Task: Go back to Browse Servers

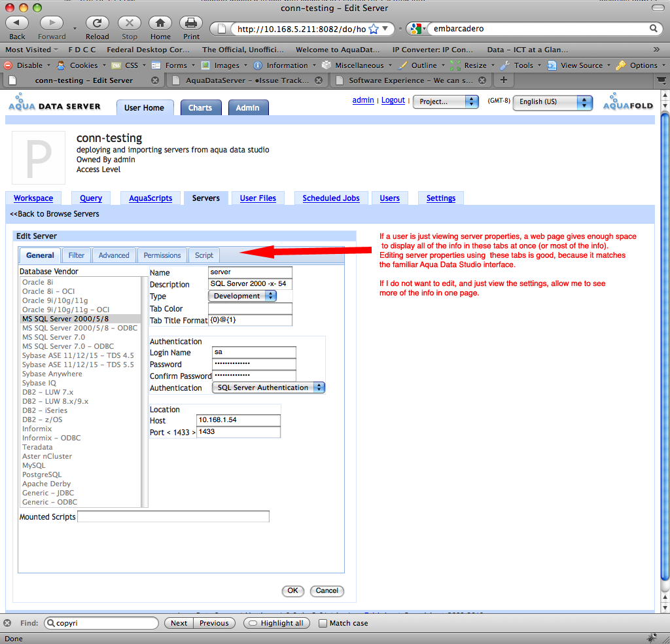Action: click(x=54, y=213)
